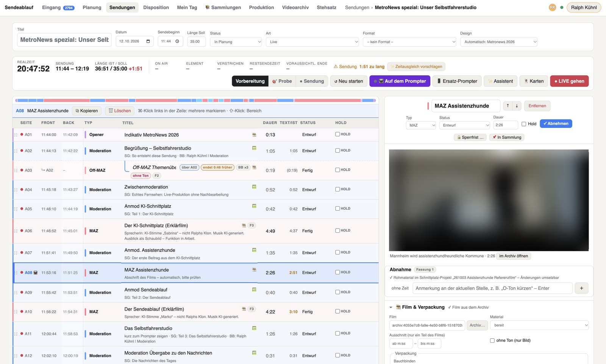This screenshot has width=606, height=364.
Task: Add the note with the plus button
Action: [581, 288]
